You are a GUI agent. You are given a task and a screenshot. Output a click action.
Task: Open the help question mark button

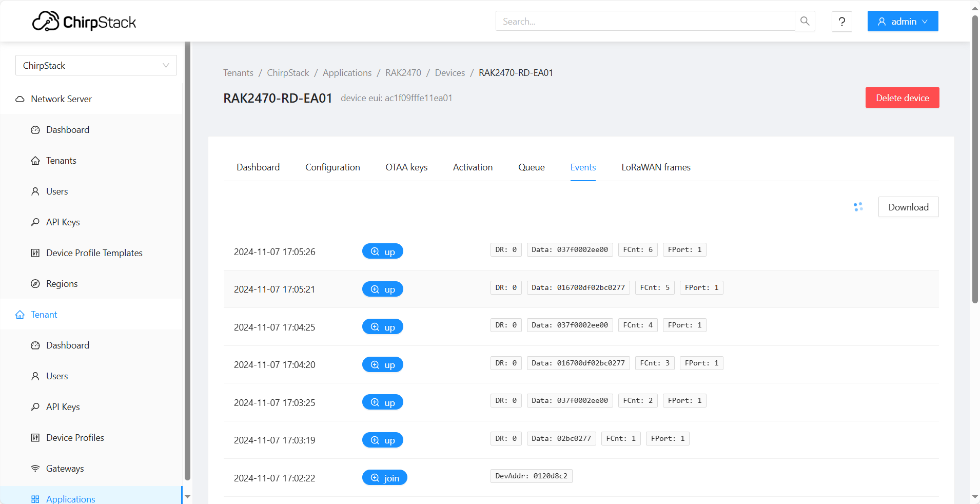tap(842, 22)
